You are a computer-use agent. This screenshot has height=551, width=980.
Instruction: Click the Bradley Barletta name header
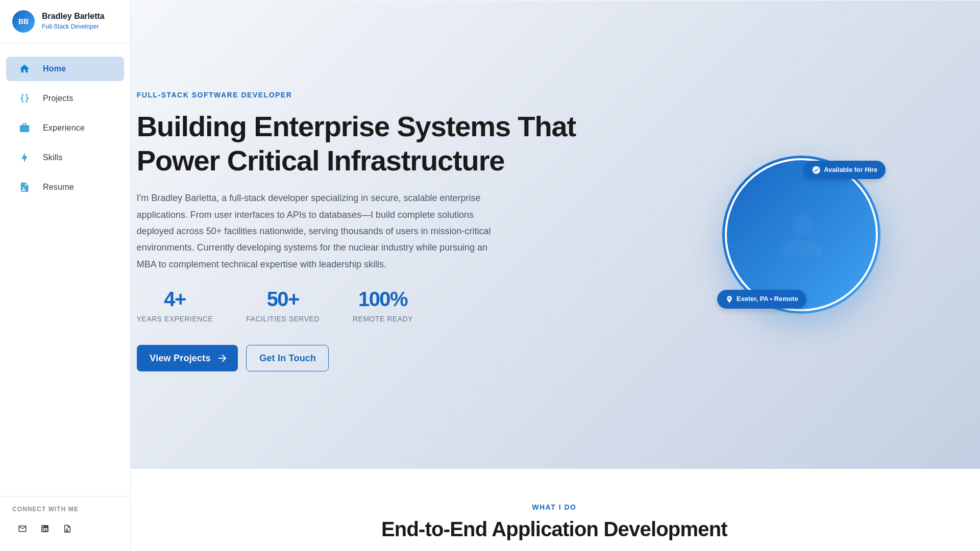(73, 16)
